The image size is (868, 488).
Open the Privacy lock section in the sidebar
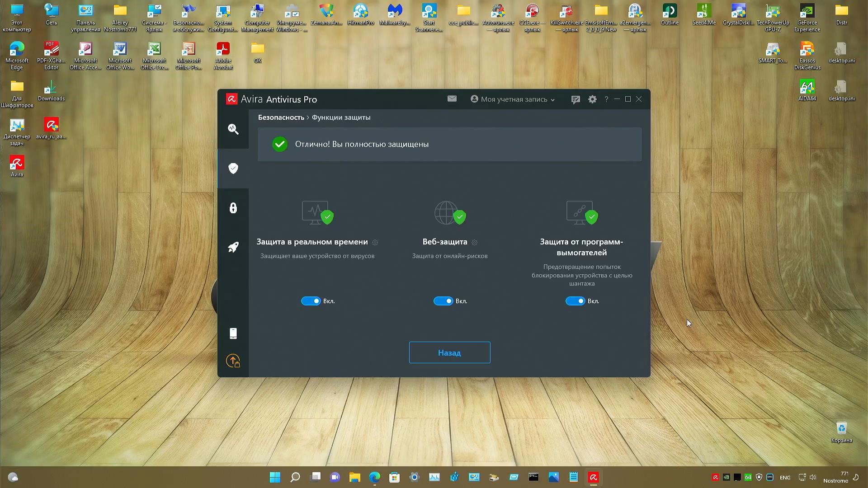233,207
